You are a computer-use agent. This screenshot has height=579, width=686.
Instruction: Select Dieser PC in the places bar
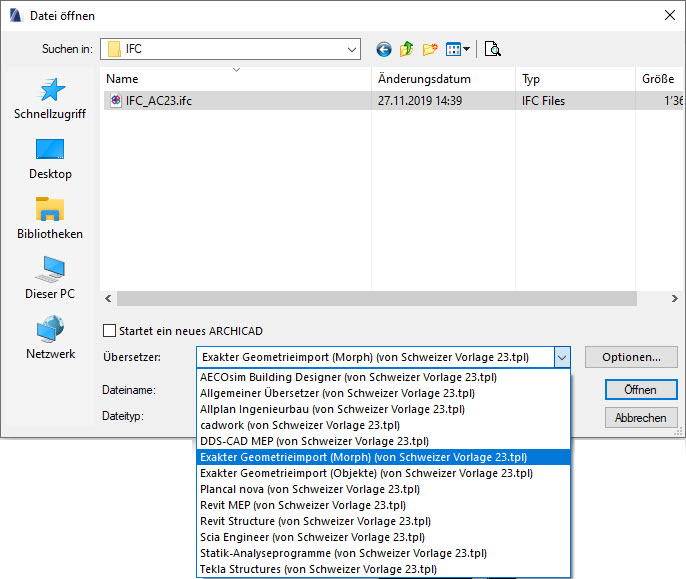point(50,278)
